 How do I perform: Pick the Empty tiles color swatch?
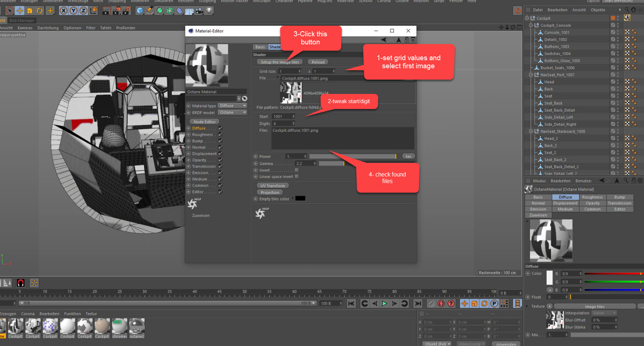click(x=300, y=199)
